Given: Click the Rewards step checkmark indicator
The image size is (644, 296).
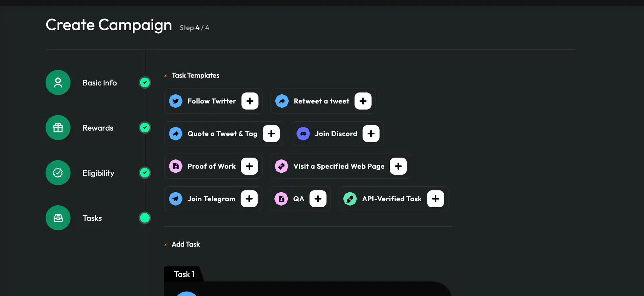Looking at the screenshot, I should [145, 128].
